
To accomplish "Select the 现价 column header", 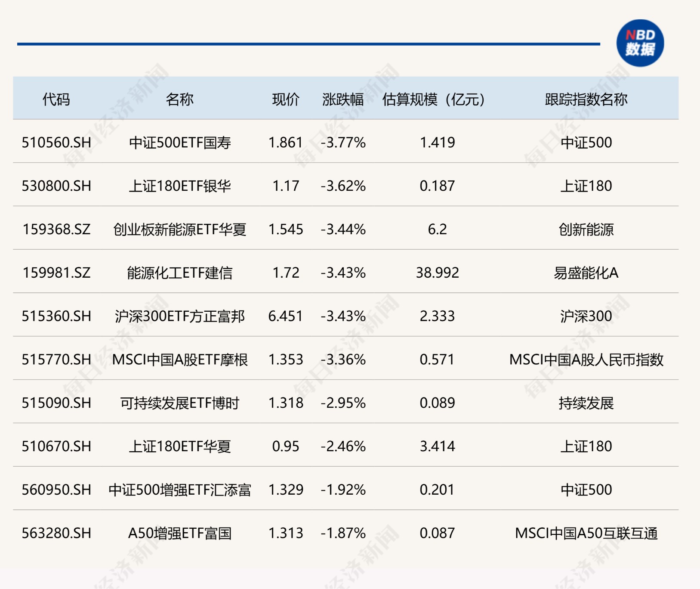I will pos(286,99).
